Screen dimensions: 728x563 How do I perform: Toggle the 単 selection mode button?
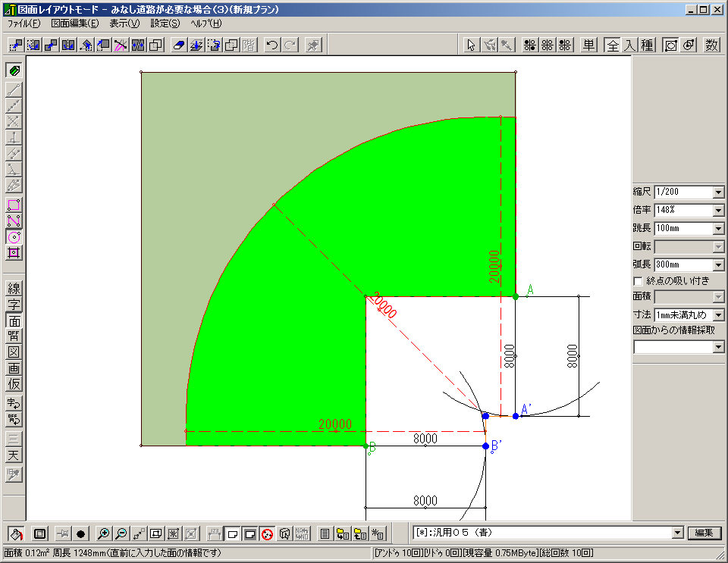[x=588, y=45]
